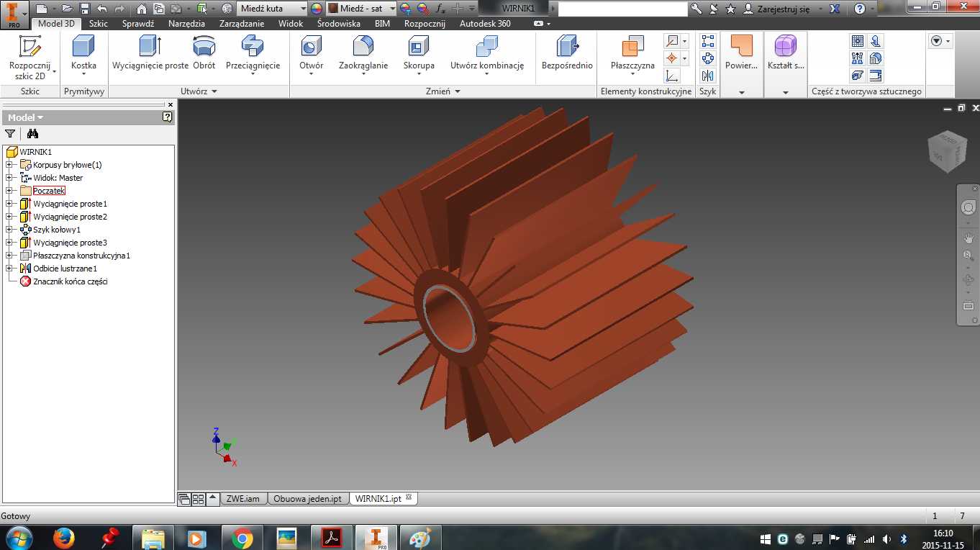Expand the Korpusy bryłowe(1) tree node

(9, 165)
